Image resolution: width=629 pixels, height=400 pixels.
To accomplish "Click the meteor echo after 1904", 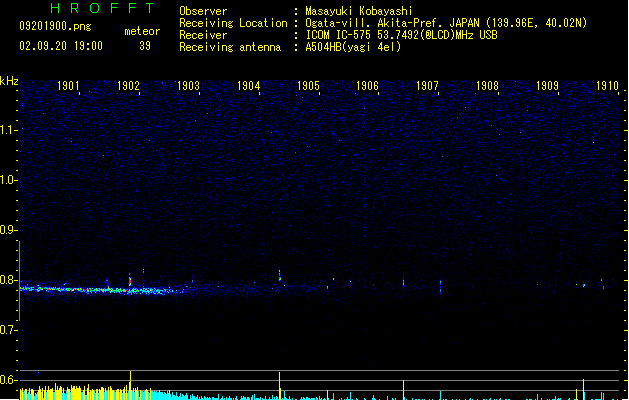I will coord(280,276).
